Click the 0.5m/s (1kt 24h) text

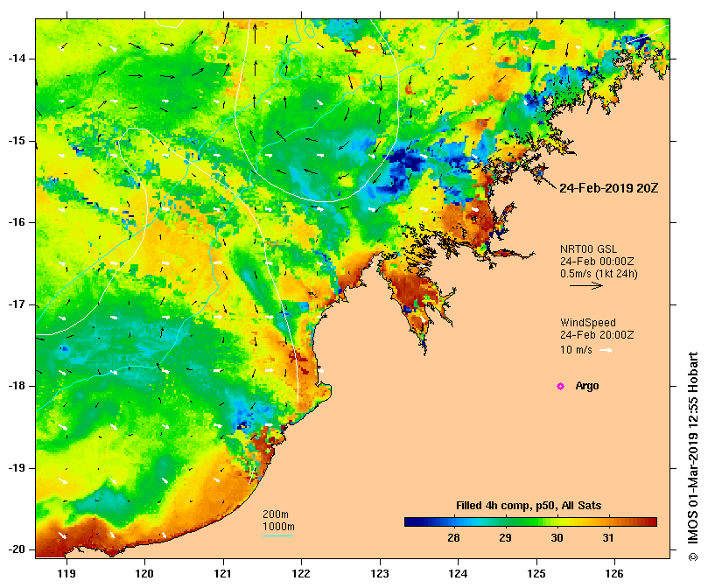599,274
